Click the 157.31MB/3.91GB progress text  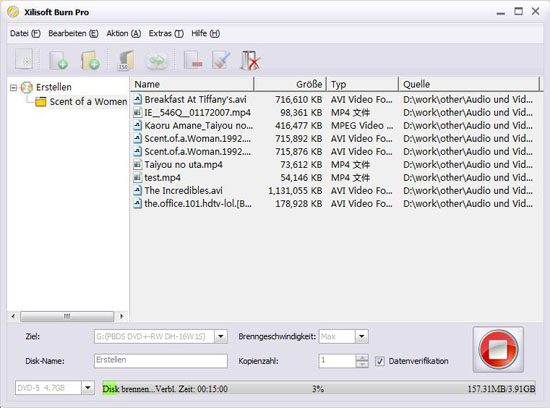coord(501,389)
